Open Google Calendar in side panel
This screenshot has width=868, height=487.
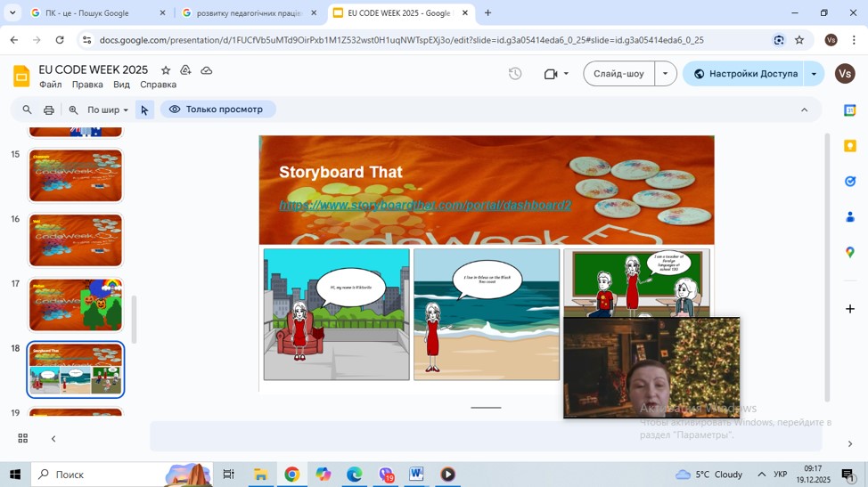point(849,110)
